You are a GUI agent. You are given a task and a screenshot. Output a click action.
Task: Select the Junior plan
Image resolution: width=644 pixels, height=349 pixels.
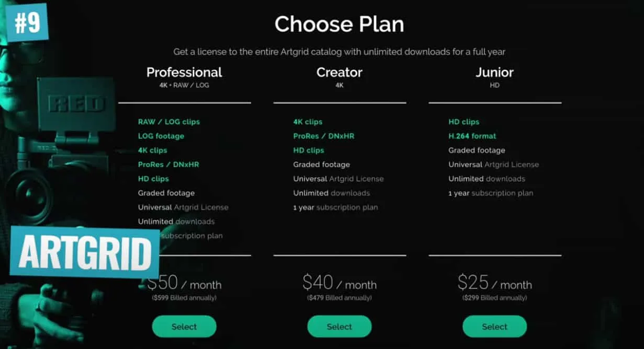click(x=494, y=327)
